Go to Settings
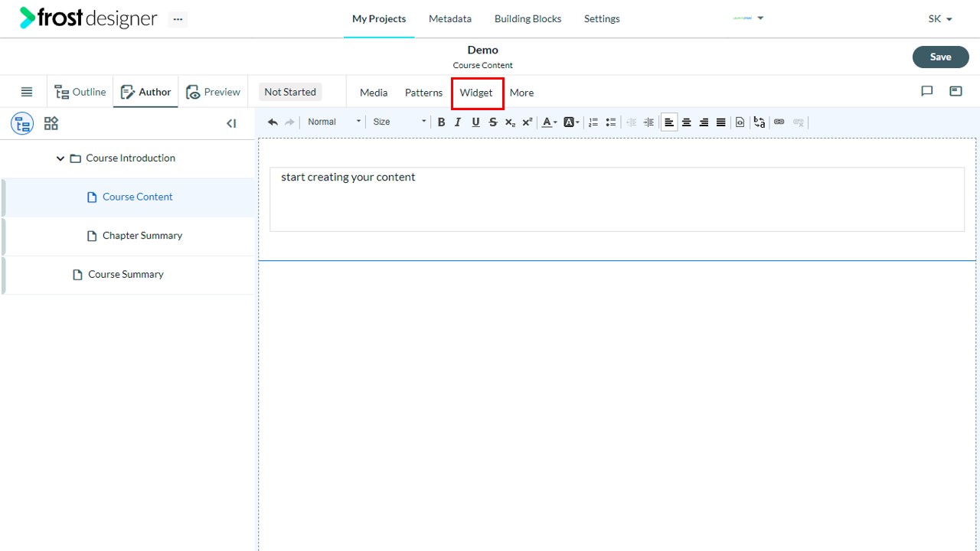The height and width of the screenshot is (551, 980). pos(602,18)
